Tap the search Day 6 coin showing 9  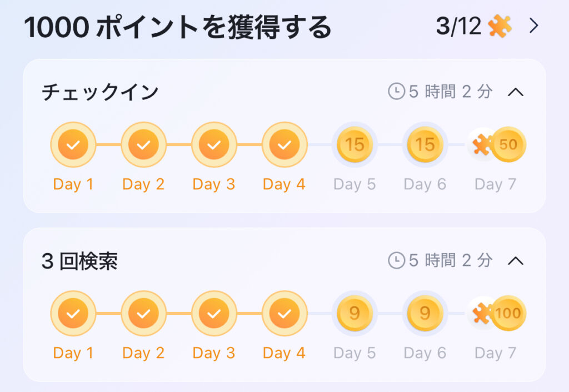[425, 313]
